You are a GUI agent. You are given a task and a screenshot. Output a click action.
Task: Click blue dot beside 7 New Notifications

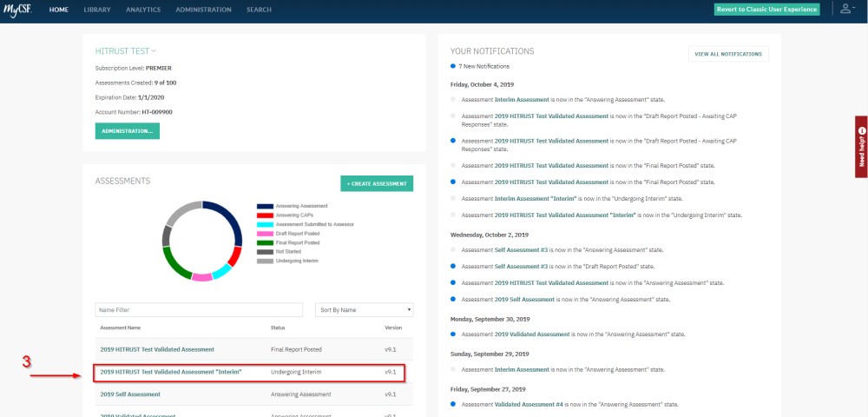453,66
